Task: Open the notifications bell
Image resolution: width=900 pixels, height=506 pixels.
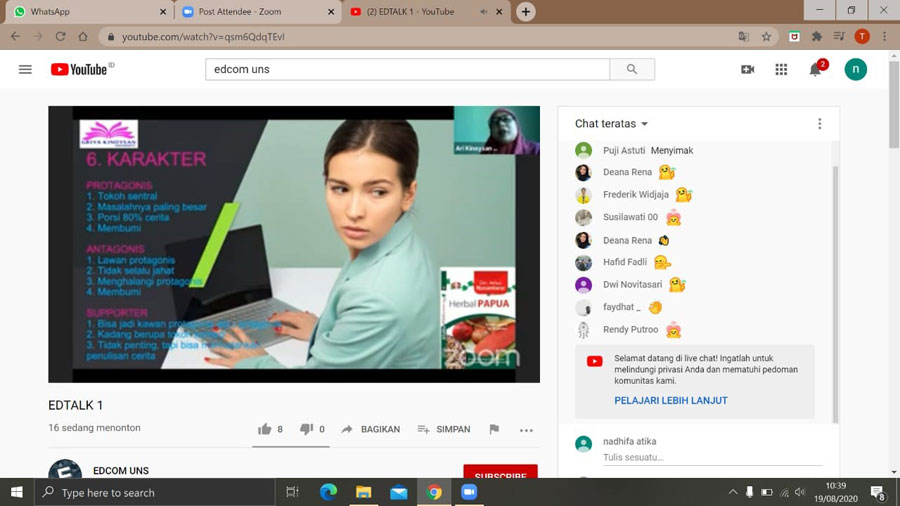Action: click(816, 69)
